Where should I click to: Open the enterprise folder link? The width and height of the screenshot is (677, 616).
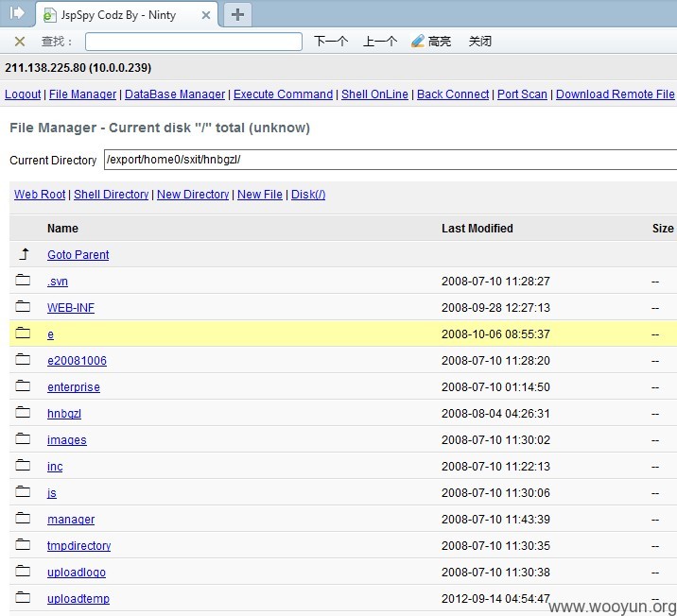(74, 387)
